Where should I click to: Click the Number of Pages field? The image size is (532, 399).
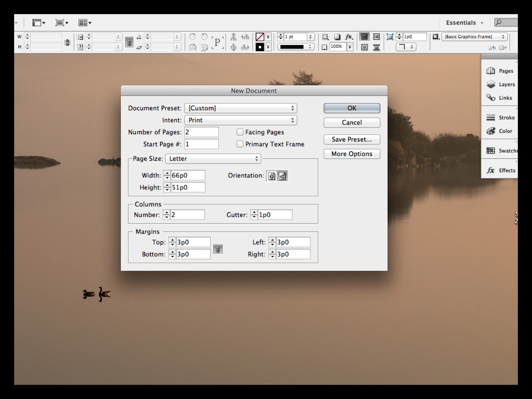coord(201,132)
